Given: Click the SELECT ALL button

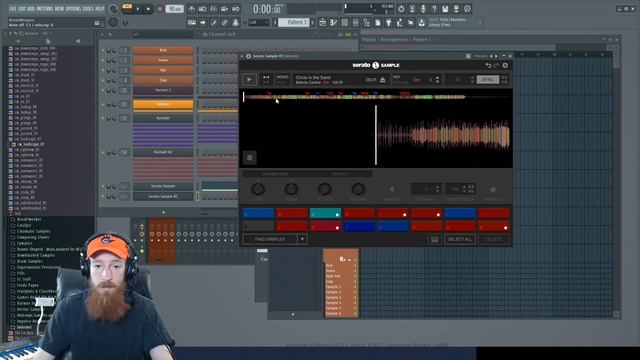Looking at the screenshot, I should 460,239.
